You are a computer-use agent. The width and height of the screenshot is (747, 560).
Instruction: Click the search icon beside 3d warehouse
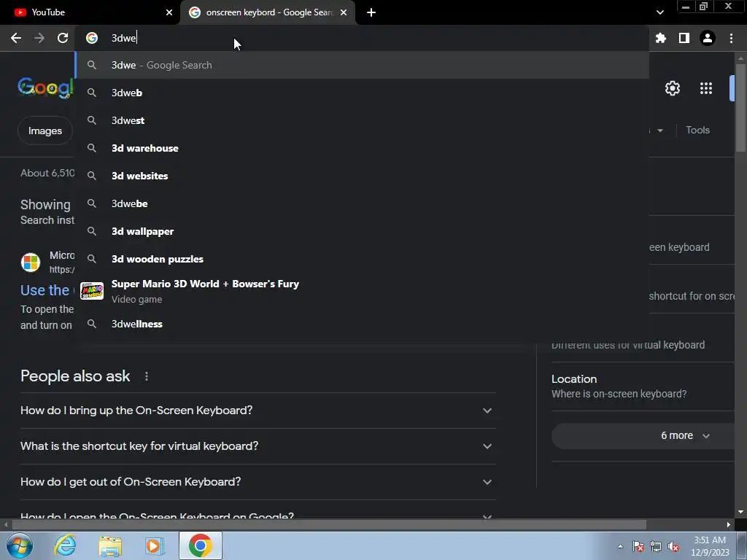(x=92, y=148)
